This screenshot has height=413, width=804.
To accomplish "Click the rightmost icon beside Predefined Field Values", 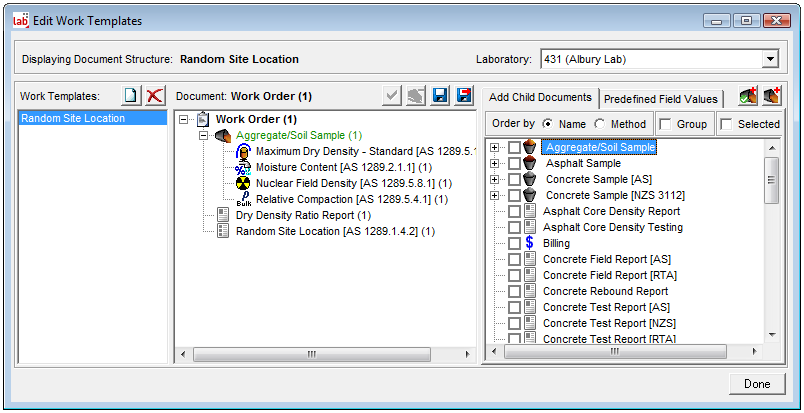I will pyautogui.click(x=771, y=96).
